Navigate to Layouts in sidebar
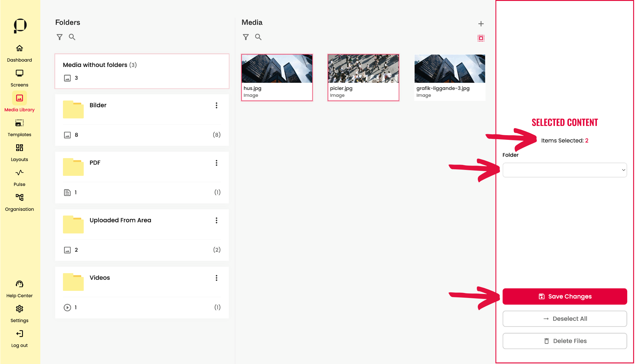Image resolution: width=635 pixels, height=364 pixels. (19, 153)
